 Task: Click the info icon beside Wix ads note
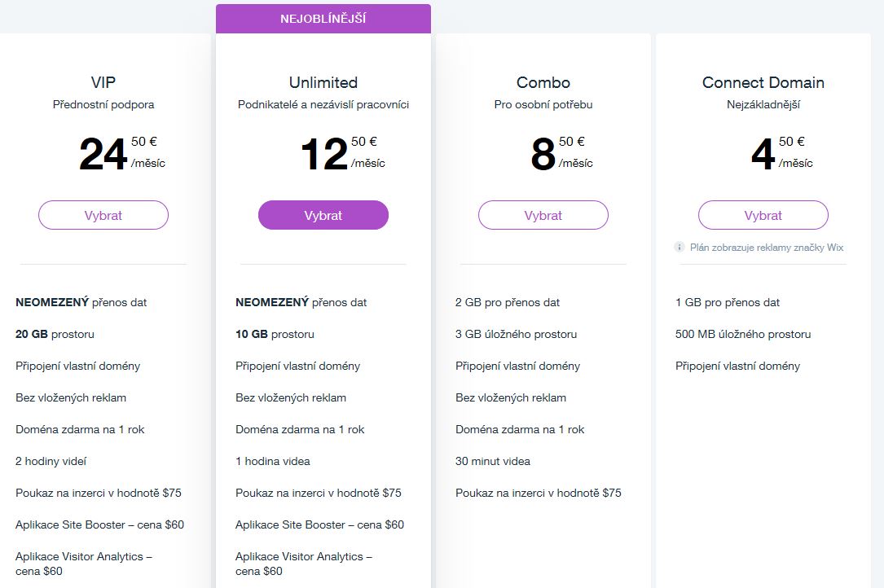click(679, 247)
